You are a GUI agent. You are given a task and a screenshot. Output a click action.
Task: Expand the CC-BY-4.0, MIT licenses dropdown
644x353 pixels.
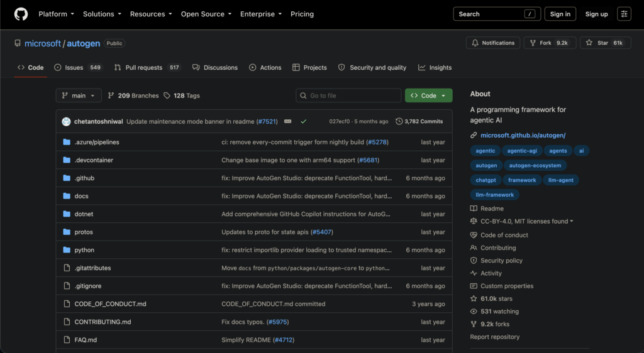pos(526,221)
